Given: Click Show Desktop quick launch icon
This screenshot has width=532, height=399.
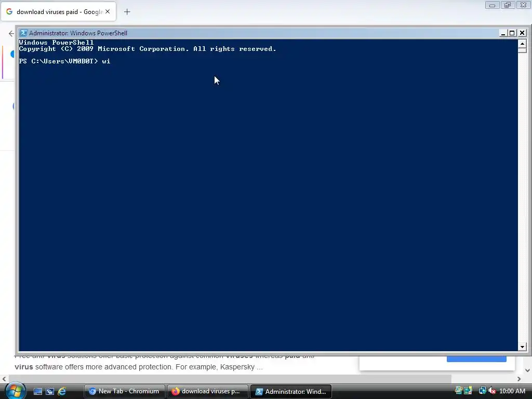Looking at the screenshot, I should (x=38, y=392).
